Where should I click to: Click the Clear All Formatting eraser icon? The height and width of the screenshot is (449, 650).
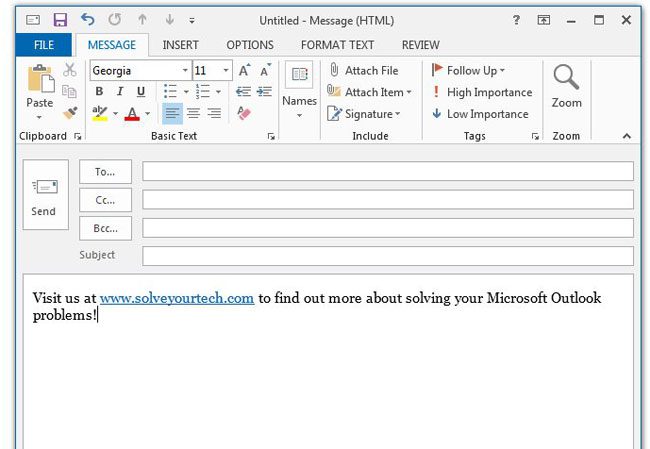point(244,113)
